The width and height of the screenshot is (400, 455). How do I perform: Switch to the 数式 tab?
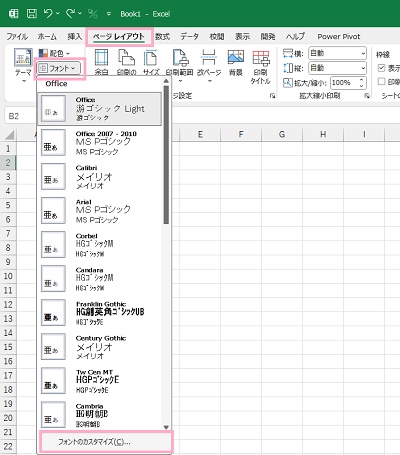pyautogui.click(x=162, y=37)
